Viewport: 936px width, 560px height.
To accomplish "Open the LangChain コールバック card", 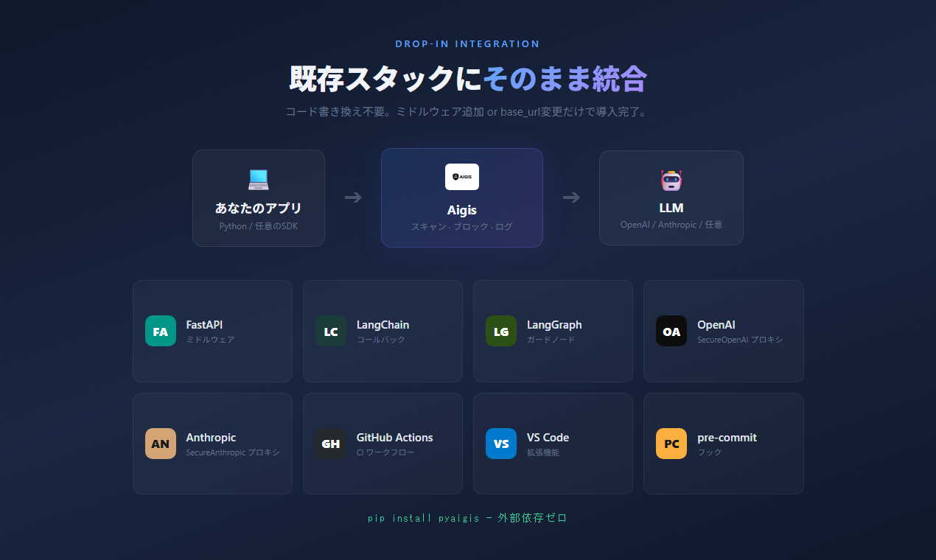I will [383, 331].
